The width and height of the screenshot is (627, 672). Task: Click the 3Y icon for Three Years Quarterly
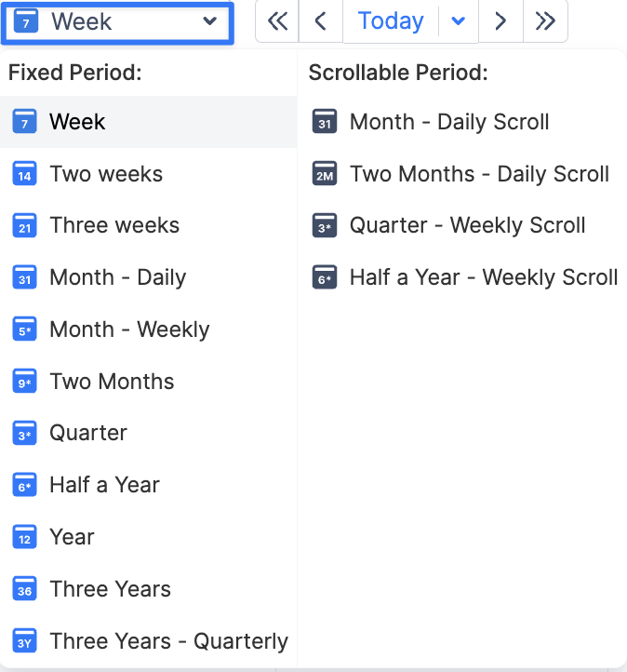(x=24, y=641)
